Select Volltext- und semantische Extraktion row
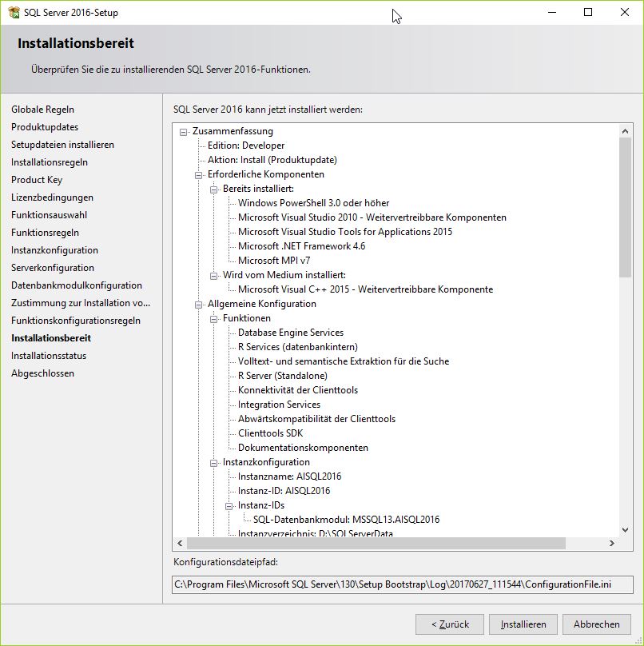The image size is (644, 646). pos(344,361)
